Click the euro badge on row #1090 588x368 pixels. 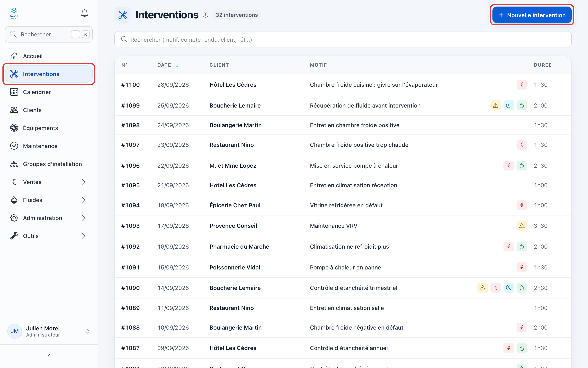[x=496, y=288]
